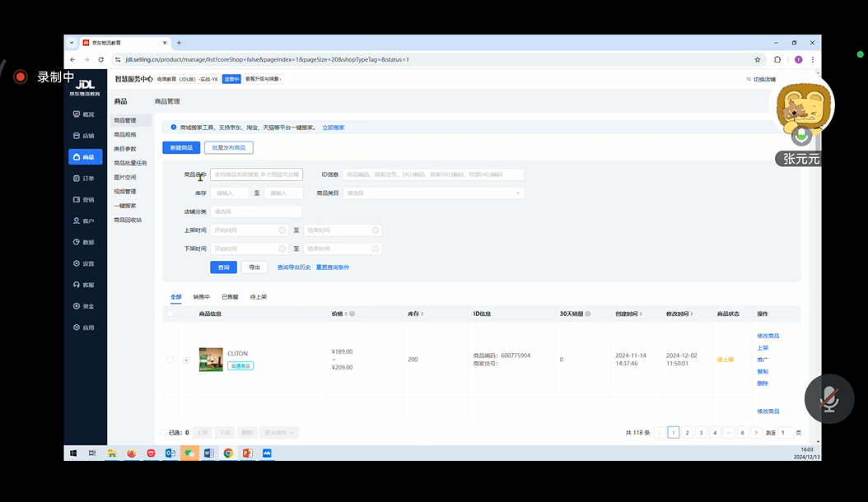The height and width of the screenshot is (502, 868).
Task: Open 设置 (Settings) in the left sidebar
Action: click(86, 264)
